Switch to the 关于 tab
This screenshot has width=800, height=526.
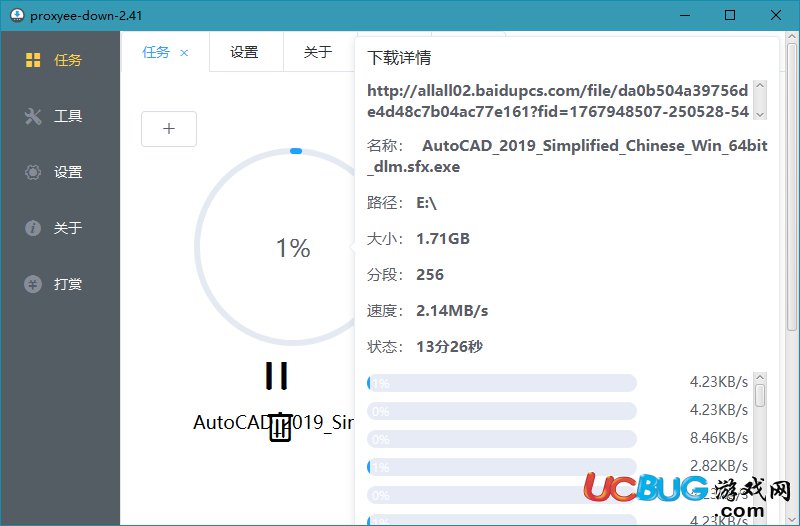tap(318, 52)
